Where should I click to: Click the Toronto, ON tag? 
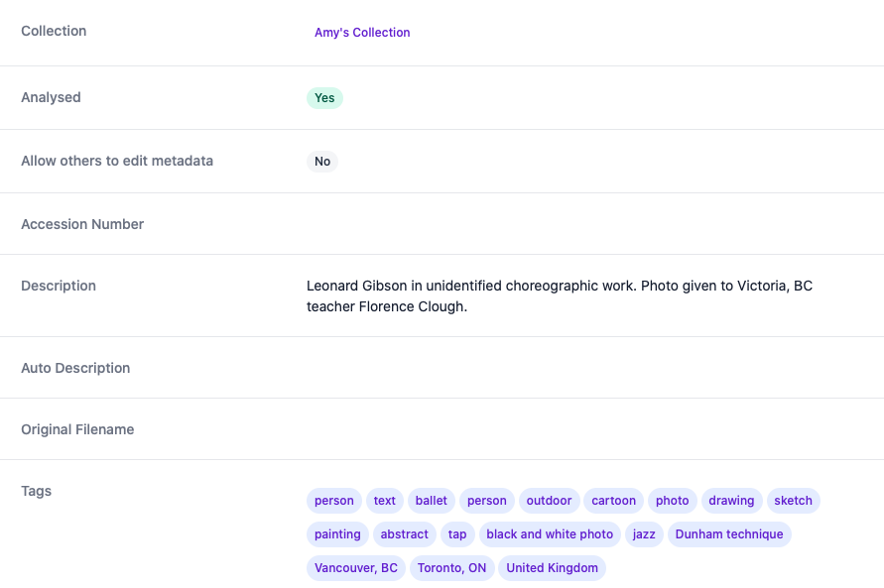coord(451,568)
